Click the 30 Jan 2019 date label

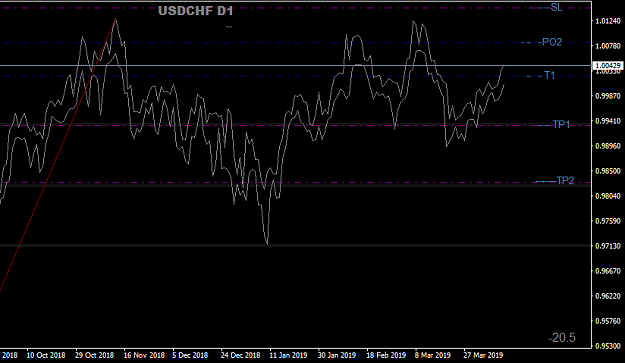point(337,355)
